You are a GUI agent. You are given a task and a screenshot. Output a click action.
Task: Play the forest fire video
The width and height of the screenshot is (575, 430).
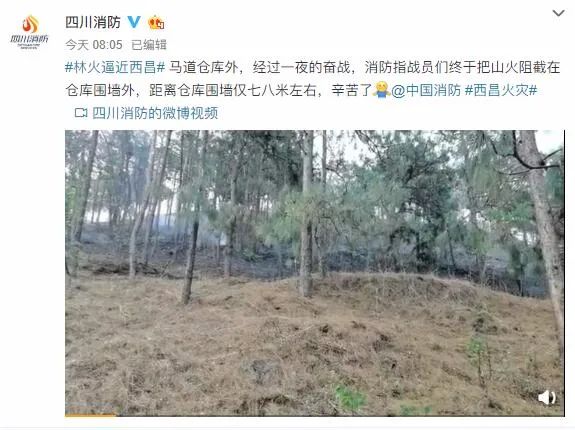[x=315, y=273]
